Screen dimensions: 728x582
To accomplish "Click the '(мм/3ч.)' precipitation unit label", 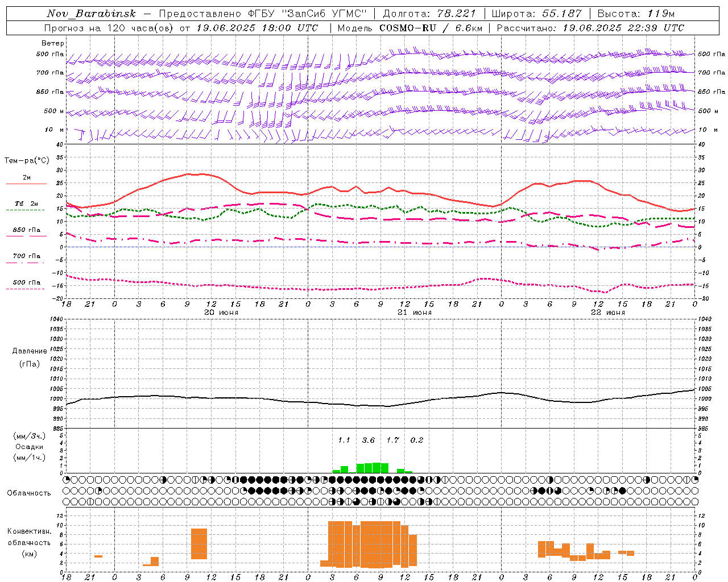I will tap(30, 436).
